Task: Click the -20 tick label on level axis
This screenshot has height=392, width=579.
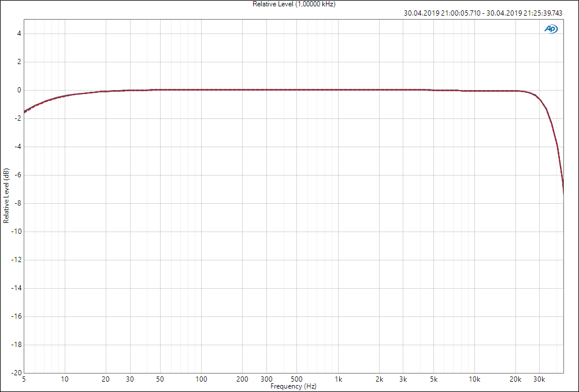Action: point(17,373)
